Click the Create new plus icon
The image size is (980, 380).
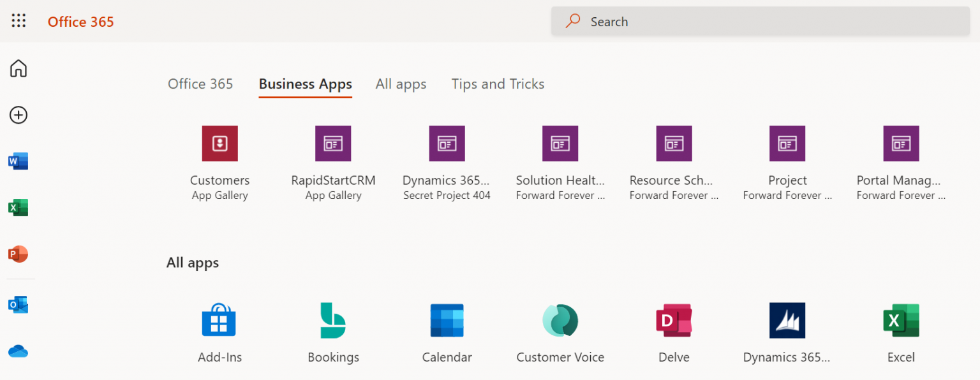[19, 115]
